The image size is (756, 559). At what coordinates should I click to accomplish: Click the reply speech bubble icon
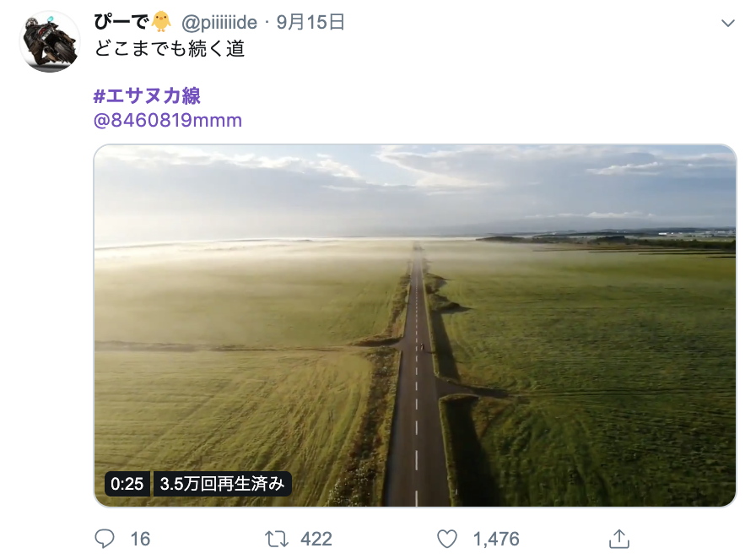104,539
